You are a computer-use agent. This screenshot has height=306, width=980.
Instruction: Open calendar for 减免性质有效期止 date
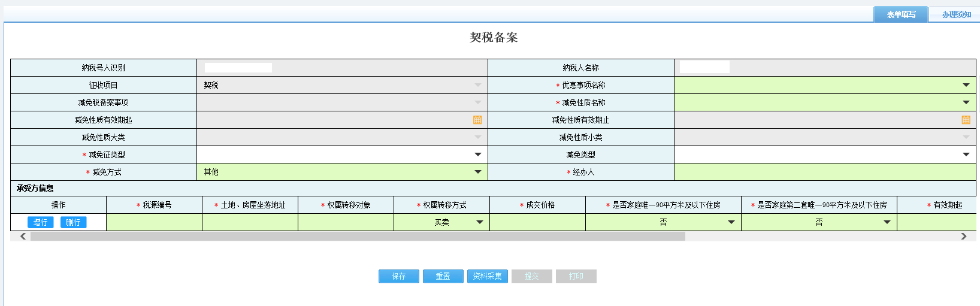point(966,120)
